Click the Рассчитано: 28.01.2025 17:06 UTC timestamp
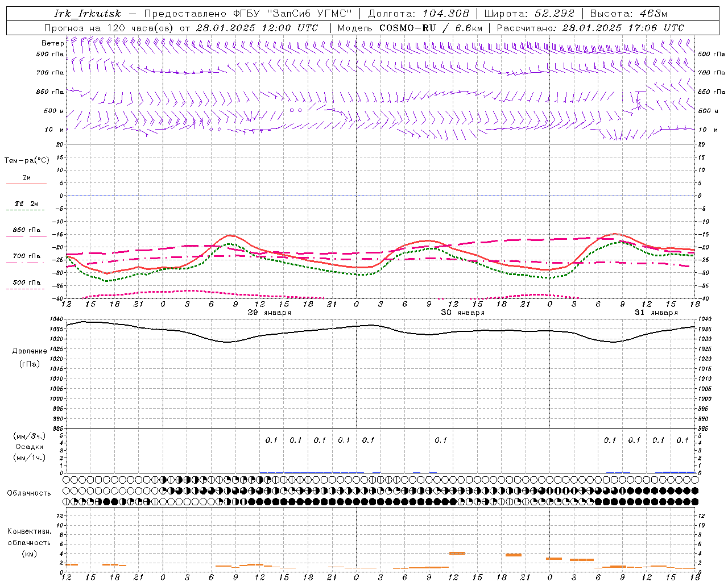 (590, 28)
